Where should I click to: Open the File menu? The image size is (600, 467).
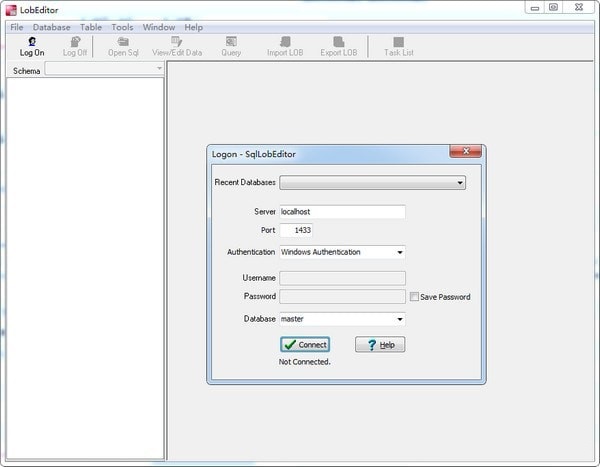click(16, 27)
